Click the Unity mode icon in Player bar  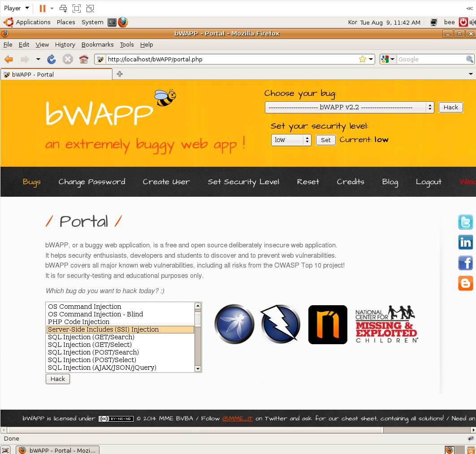[90, 9]
